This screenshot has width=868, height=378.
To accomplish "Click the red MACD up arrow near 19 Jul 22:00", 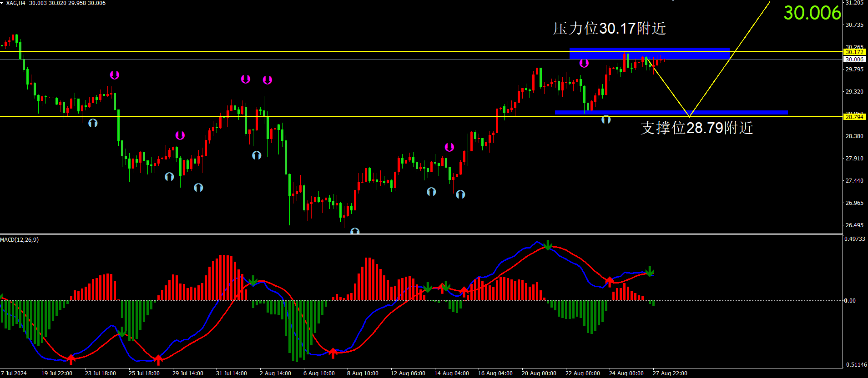I will pyautogui.click(x=71, y=359).
